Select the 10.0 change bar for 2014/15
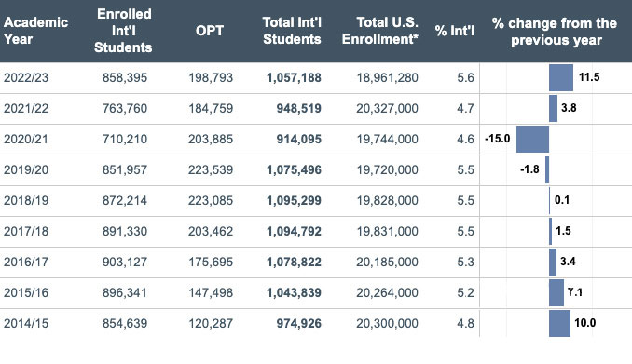The image size is (632, 364). [x=559, y=323]
